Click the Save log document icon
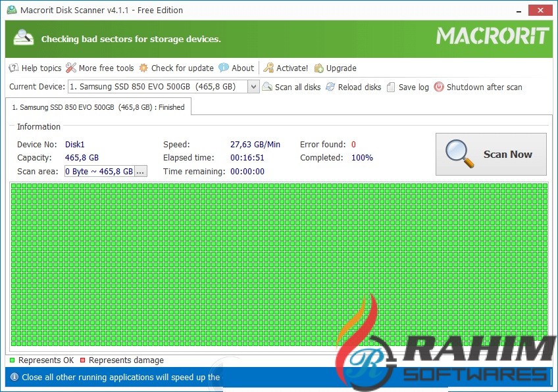The width and height of the screenshot is (558, 392). pyautogui.click(x=391, y=87)
